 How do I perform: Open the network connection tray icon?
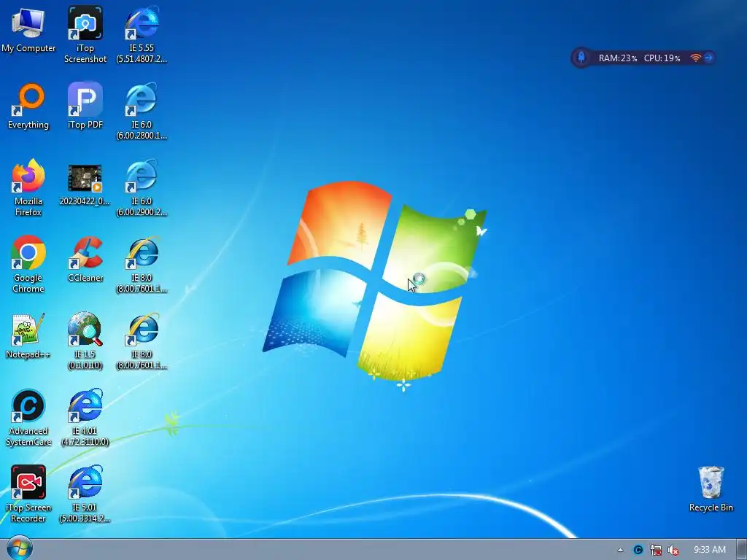(656, 550)
